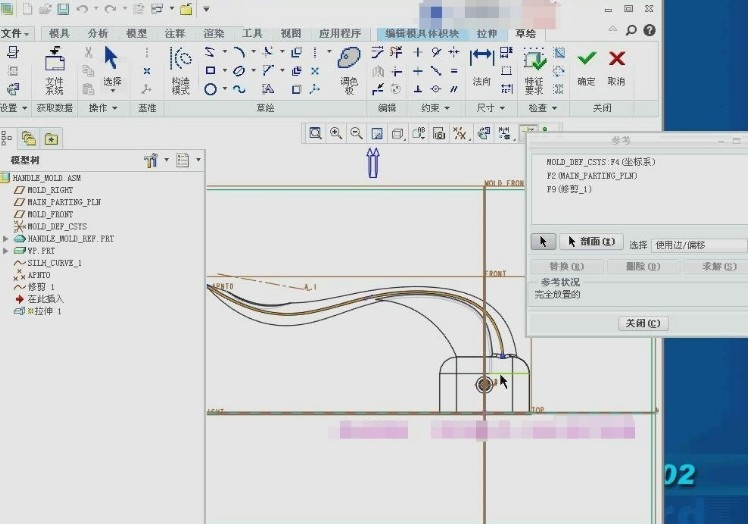Toggle 构造模式 construction mode
This screenshot has height=524, width=748.
click(181, 71)
